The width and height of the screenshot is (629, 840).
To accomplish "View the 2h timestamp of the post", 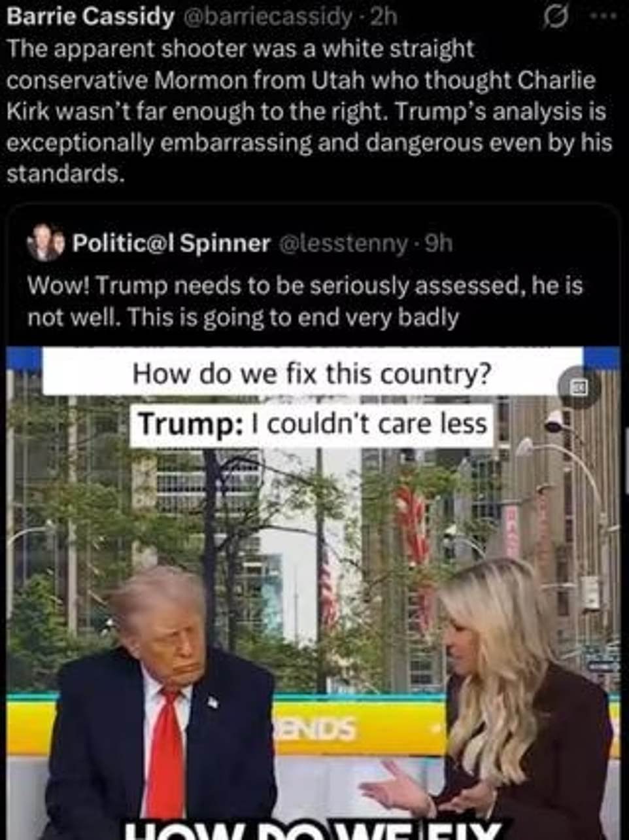I will pyautogui.click(x=382, y=16).
